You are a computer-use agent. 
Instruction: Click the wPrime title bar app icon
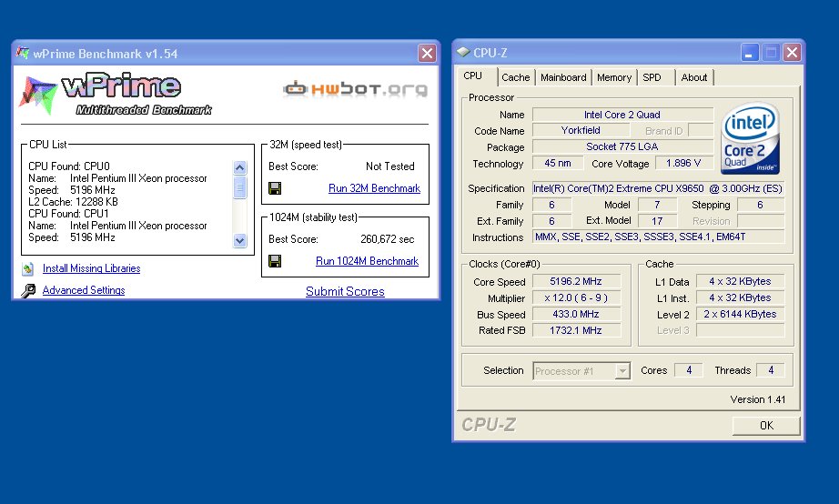23,53
